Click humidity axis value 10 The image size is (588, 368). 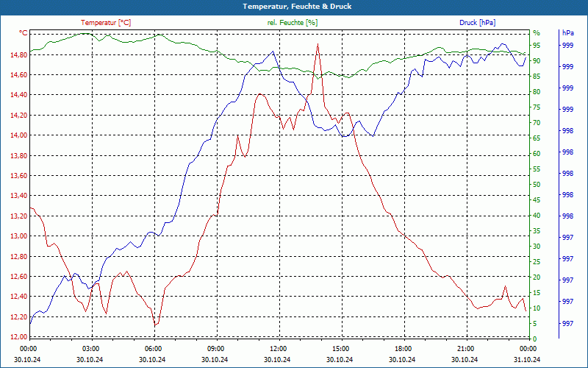pos(537,308)
